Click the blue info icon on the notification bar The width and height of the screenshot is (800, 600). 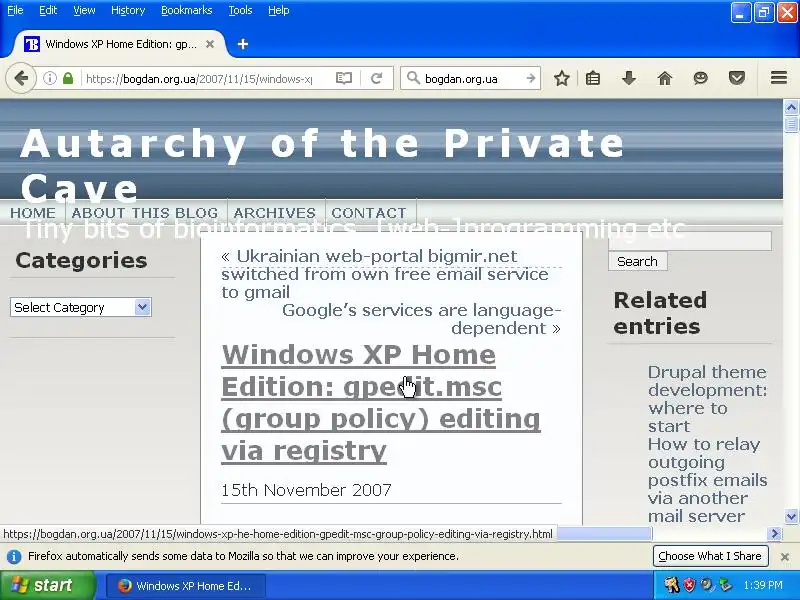click(x=14, y=557)
